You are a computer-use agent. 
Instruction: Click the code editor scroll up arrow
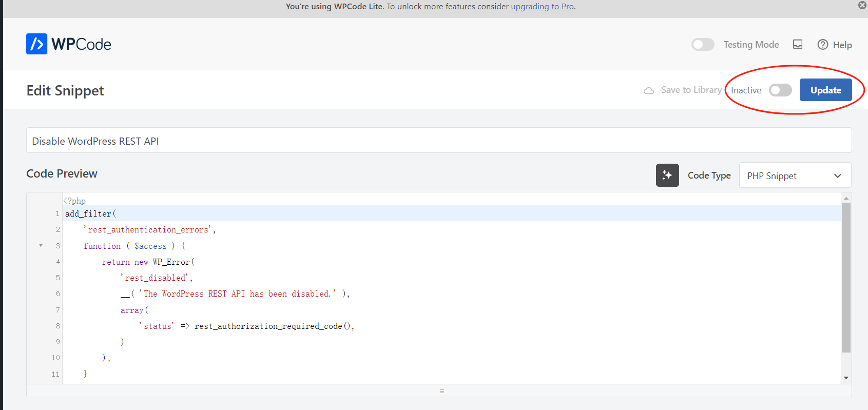[x=846, y=198]
